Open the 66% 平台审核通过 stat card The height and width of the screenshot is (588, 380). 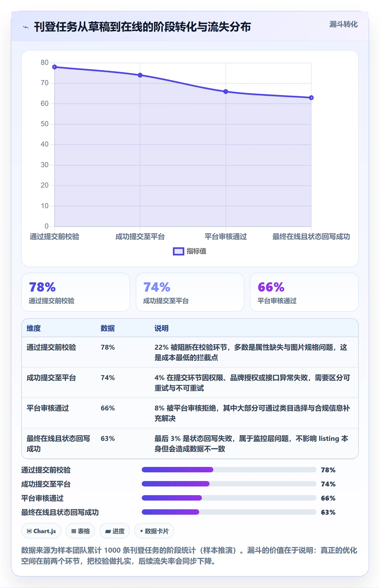(304, 292)
